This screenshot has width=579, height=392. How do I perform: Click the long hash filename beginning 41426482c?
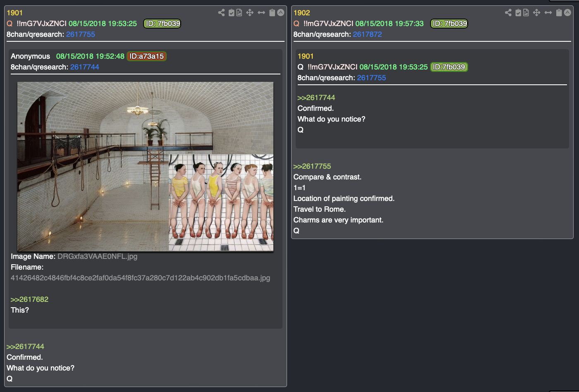[x=140, y=278]
